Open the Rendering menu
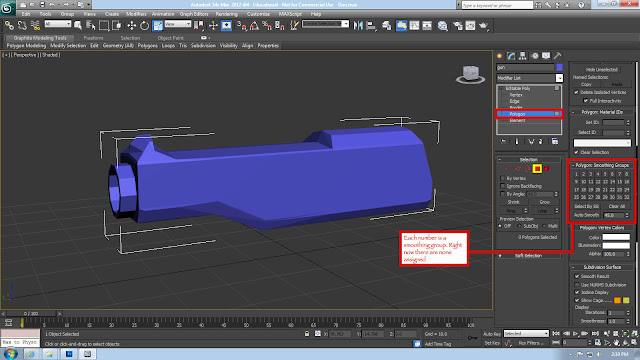640x360 pixels. 227,14
